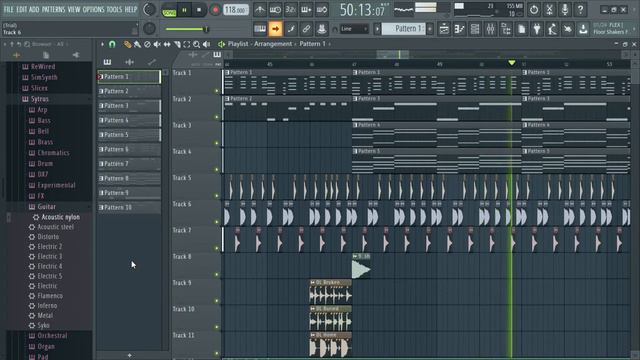Stop playback with the stop button

(199, 10)
